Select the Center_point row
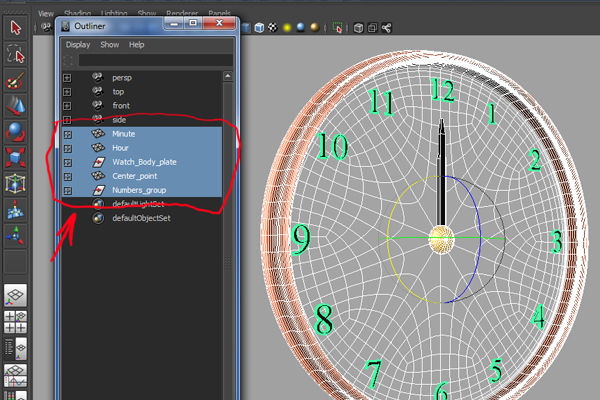 point(142,176)
